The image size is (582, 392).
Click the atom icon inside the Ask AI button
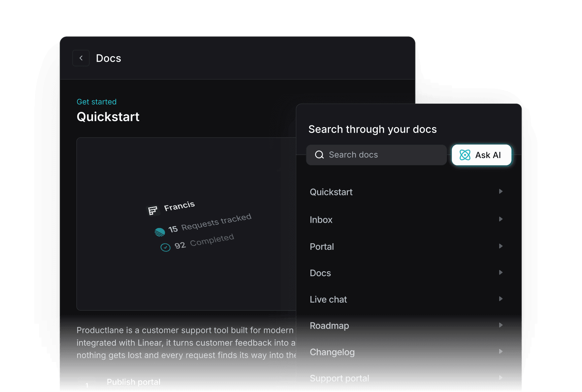(465, 155)
